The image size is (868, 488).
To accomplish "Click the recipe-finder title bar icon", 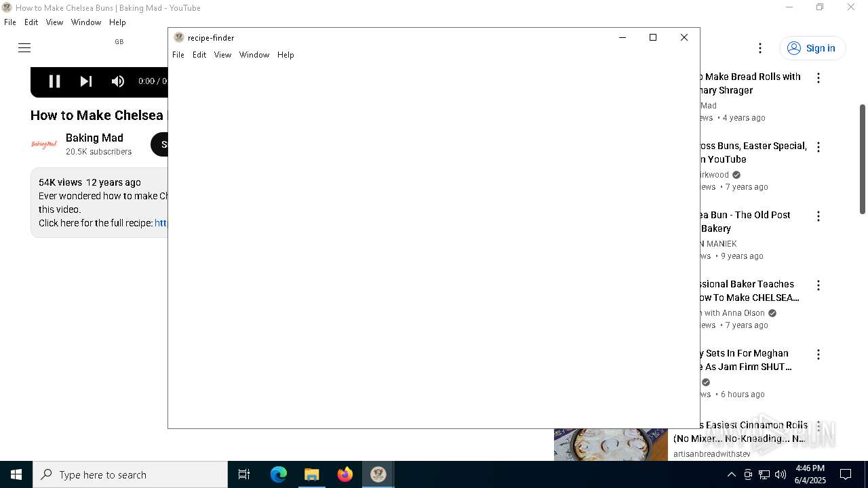I will pos(179,38).
